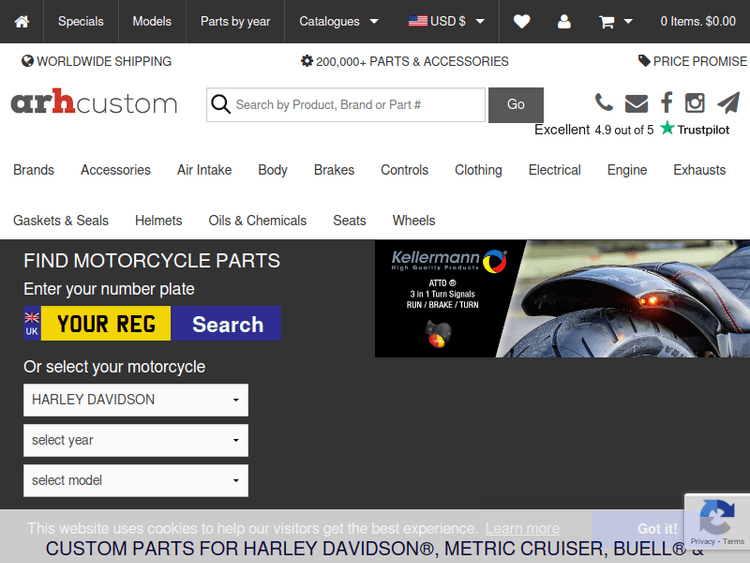The image size is (750, 563).
Task: Open the user account icon
Action: (x=564, y=22)
